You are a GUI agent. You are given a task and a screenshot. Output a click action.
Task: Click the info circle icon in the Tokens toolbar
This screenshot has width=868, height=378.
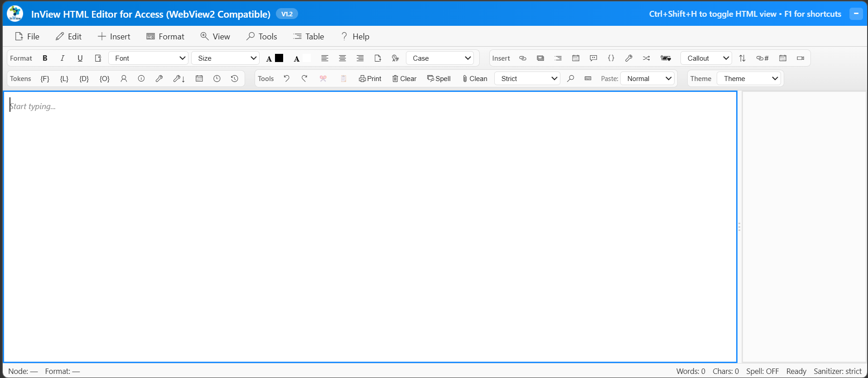click(141, 78)
